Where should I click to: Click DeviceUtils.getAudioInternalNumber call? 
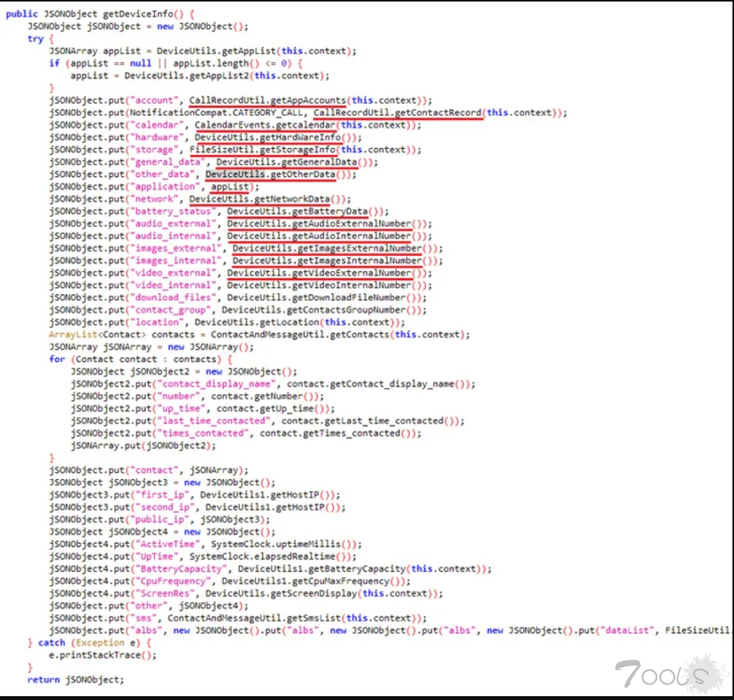[319, 236]
